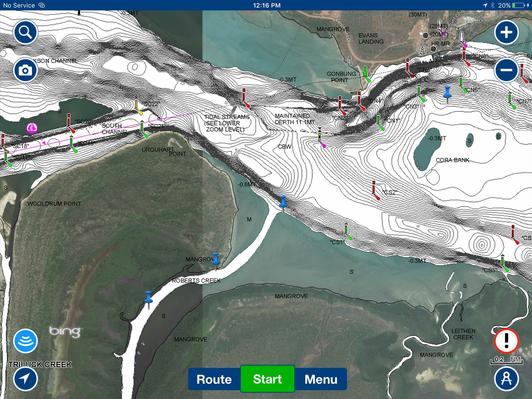532x399 pixels.
Task: Open the sonar waves icon
Action: click(25, 341)
